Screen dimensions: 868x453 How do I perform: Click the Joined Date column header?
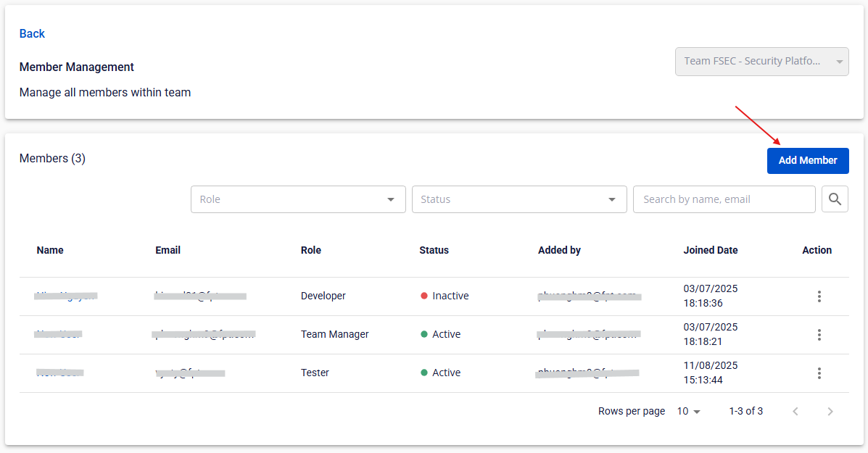[x=710, y=250]
